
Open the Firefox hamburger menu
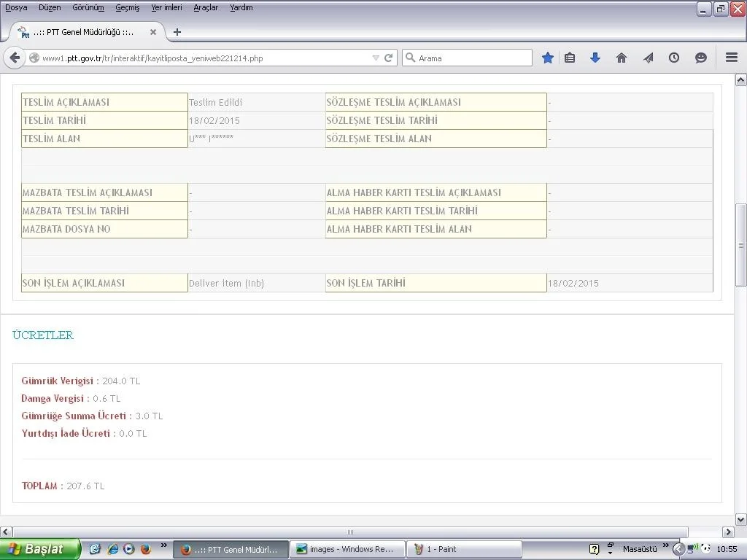(732, 58)
